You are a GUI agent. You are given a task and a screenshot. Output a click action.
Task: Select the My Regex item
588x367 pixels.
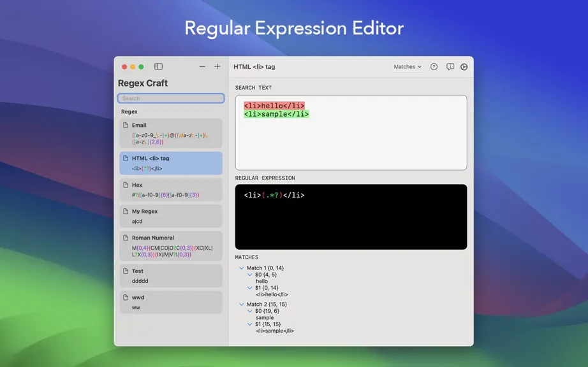171,216
